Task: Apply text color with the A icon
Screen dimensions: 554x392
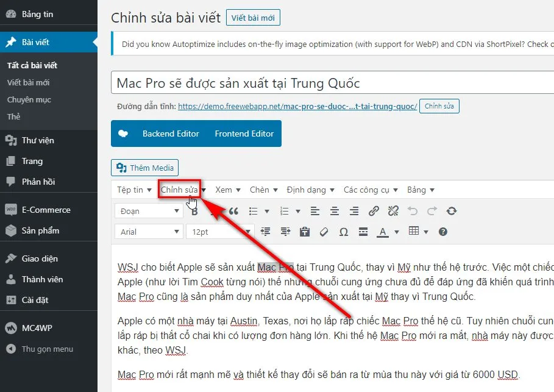Action: click(383, 232)
